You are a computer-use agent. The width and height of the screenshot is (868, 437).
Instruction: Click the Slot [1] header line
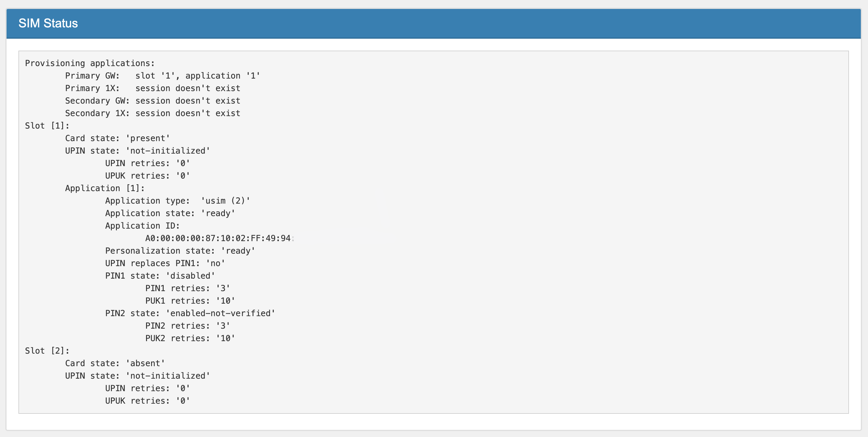[47, 126]
